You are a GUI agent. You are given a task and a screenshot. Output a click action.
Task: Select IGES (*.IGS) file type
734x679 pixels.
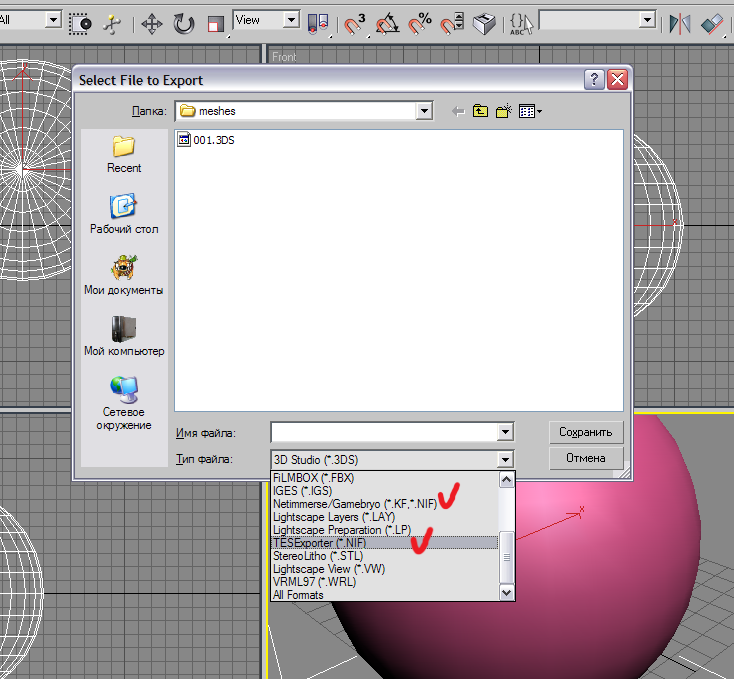pyautogui.click(x=385, y=491)
